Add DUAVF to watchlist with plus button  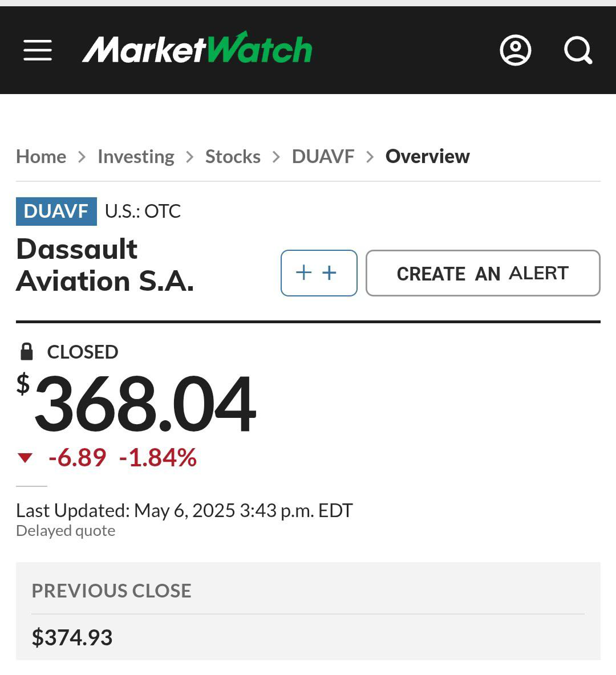pos(318,273)
